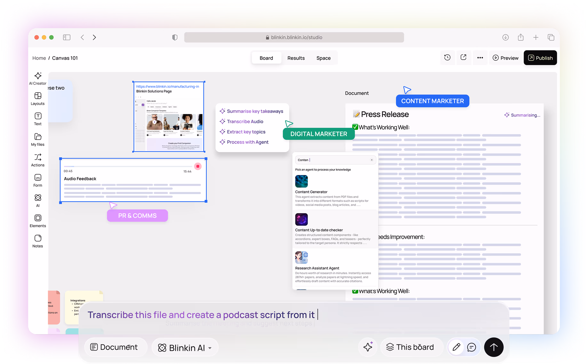This screenshot has height=364, width=588.
Task: Switch to the Results tab
Action: click(x=296, y=58)
